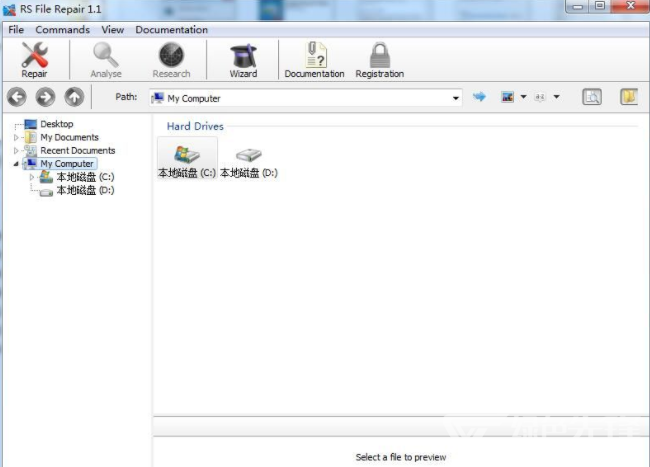Screen dimensions: 650x467
Task: Open the view mode dropdown arrow
Action: tap(523, 97)
